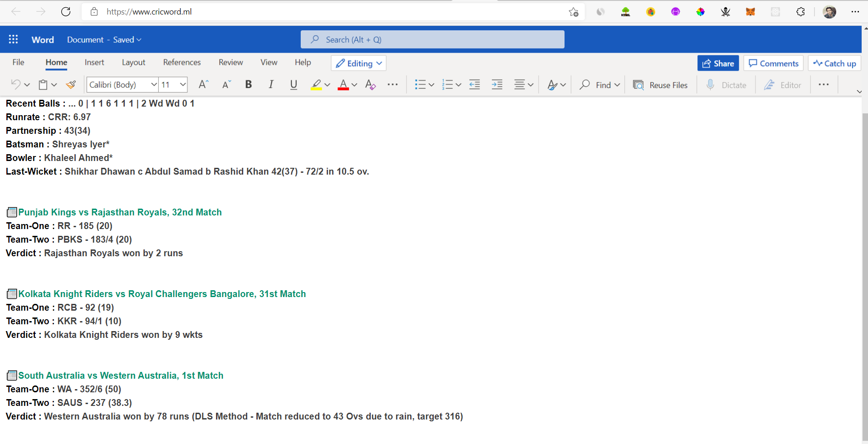
Task: Increase font size with Grow Font
Action: pos(204,84)
